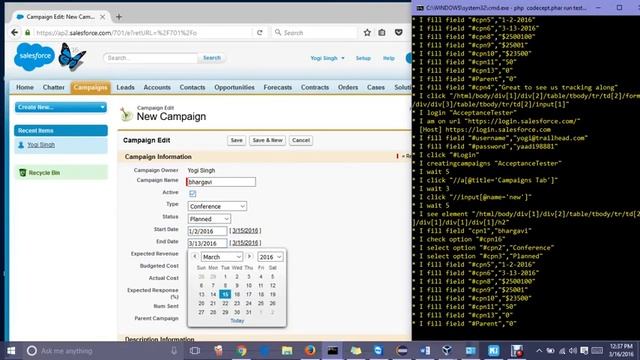Select day 22 in the calendar
This screenshot has width=640, height=360.
coord(225,303)
